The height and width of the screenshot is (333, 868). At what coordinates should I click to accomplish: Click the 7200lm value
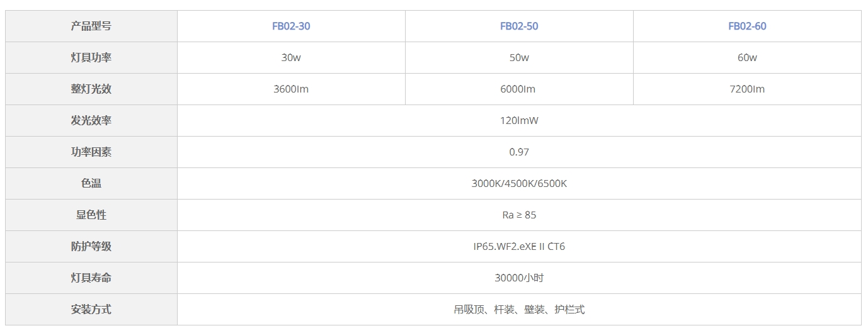click(x=747, y=89)
